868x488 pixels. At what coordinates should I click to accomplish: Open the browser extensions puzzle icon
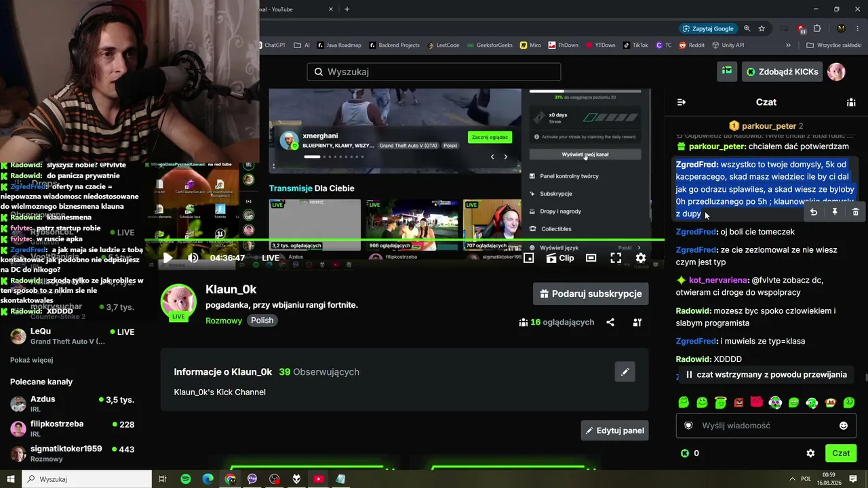(817, 28)
